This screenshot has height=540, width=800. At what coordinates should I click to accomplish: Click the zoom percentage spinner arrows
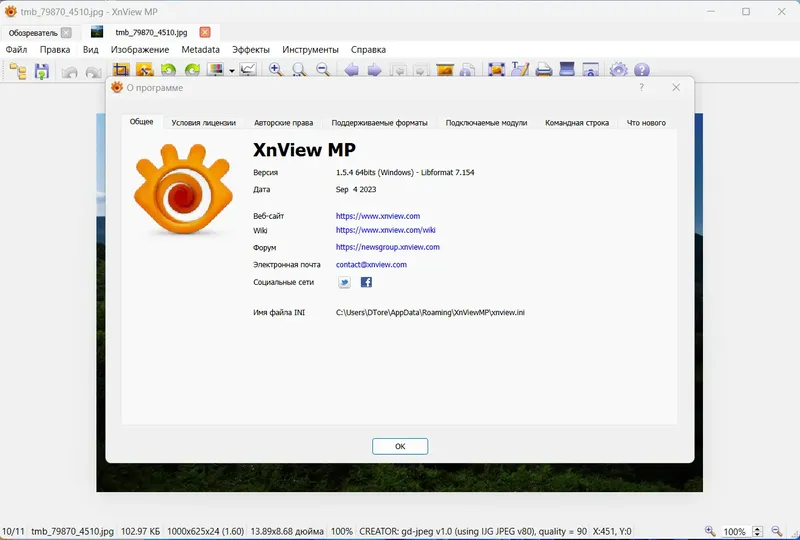[x=758, y=532]
